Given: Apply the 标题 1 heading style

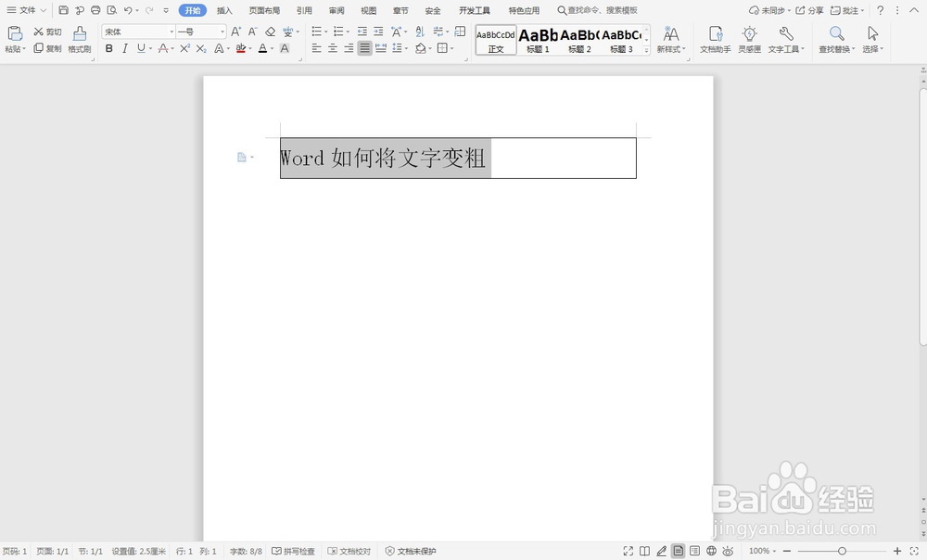Looking at the screenshot, I should pos(538,39).
